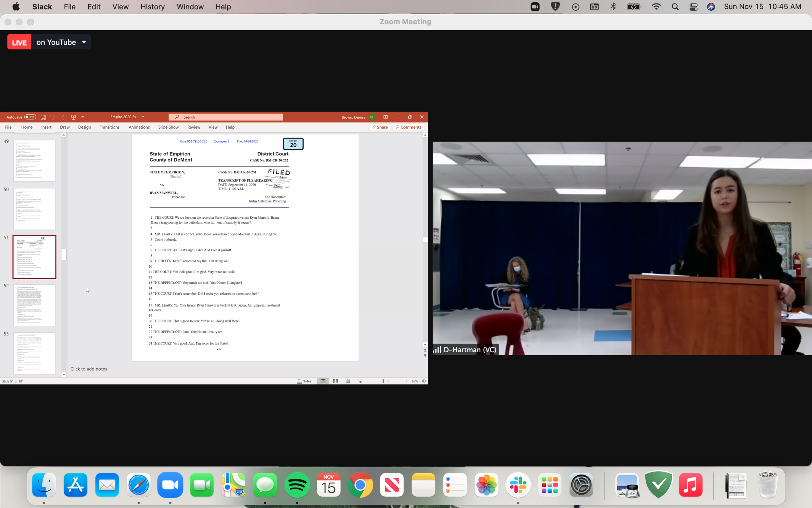Fit slide to current window

(424, 381)
